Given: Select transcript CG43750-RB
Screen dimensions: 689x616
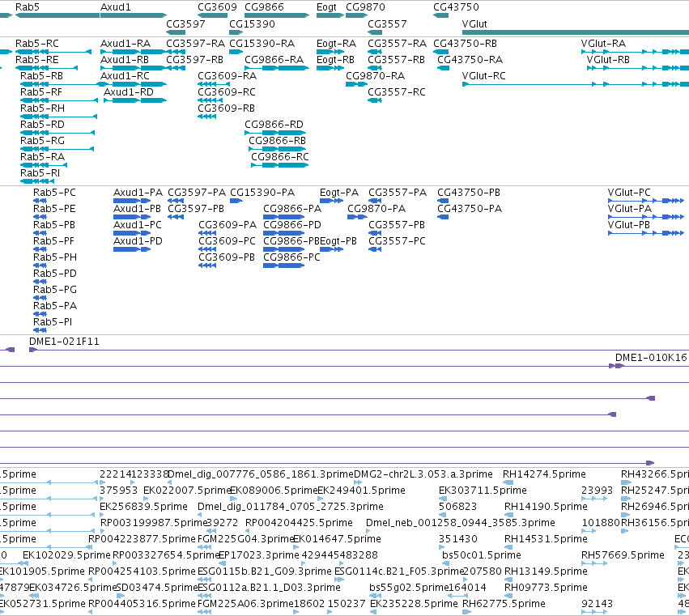Looking at the screenshot, I should pos(440,52).
